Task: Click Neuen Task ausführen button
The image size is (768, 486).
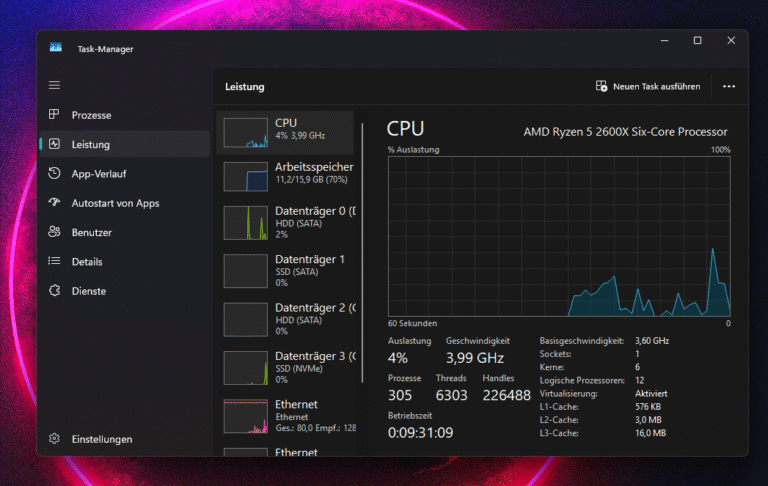Action: pos(647,87)
